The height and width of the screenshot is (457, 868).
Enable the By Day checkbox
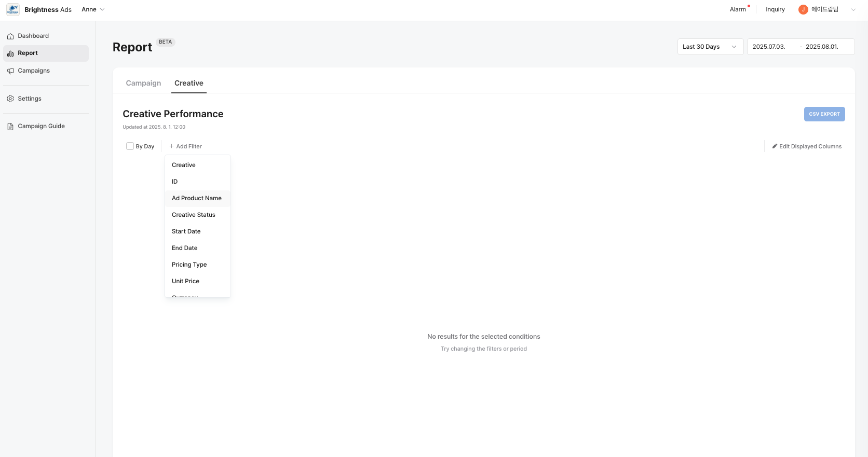(130, 146)
